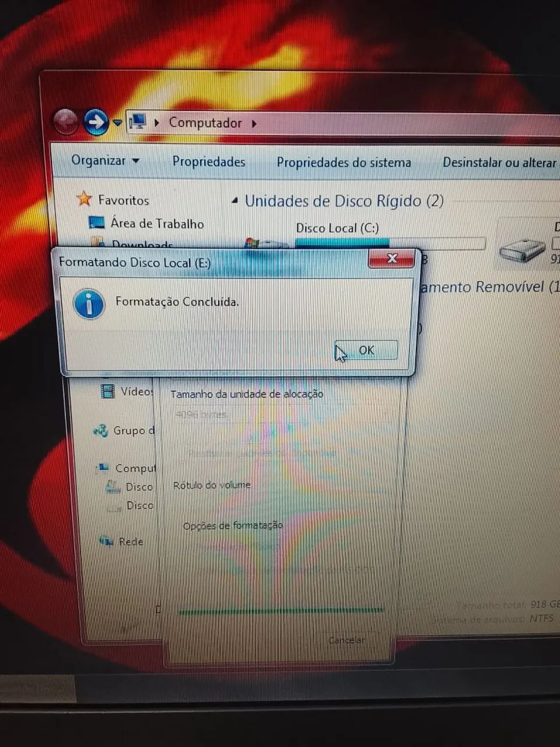560x747 pixels.
Task: Click the second Disco drive icon in the sidebar
Action: [x=114, y=506]
